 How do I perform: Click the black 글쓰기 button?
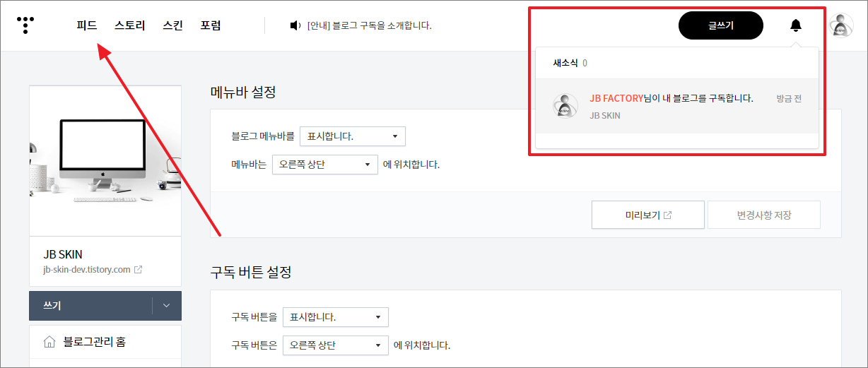click(721, 25)
